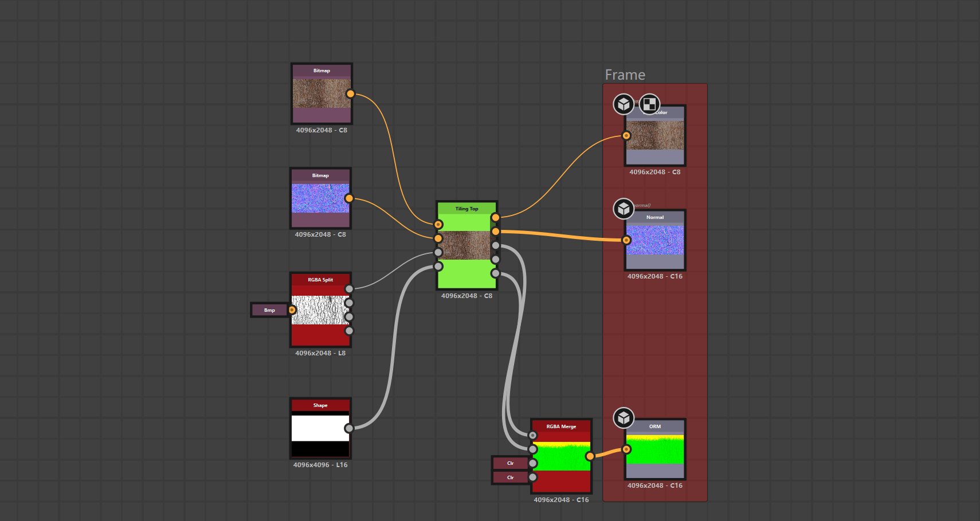Click the Shape node's grey output connector
The width and height of the screenshot is (980, 521).
click(x=349, y=428)
